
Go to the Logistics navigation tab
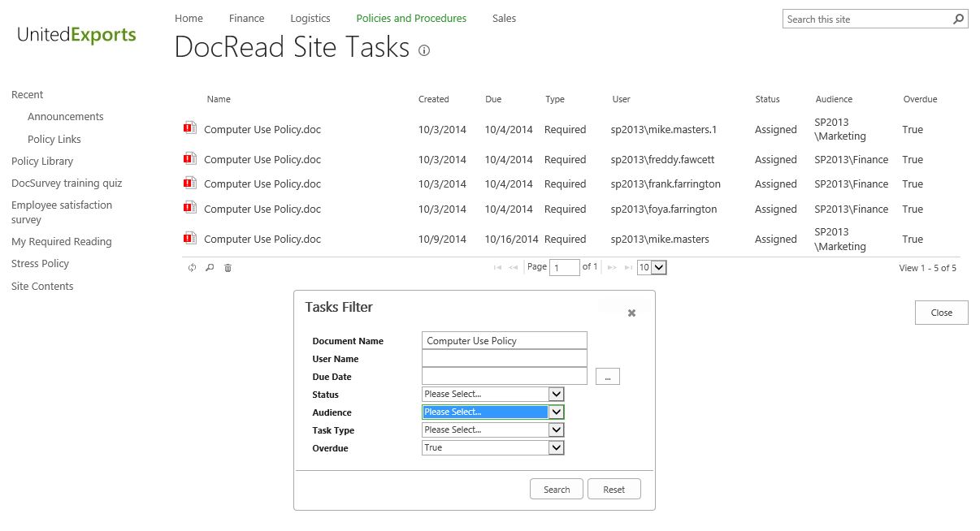[x=310, y=18]
